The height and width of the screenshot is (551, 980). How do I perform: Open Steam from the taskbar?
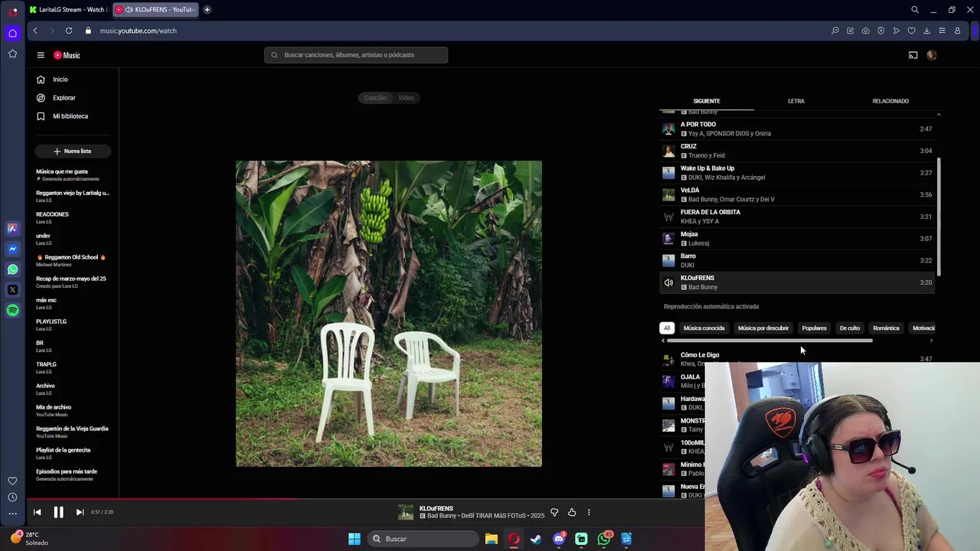(536, 539)
